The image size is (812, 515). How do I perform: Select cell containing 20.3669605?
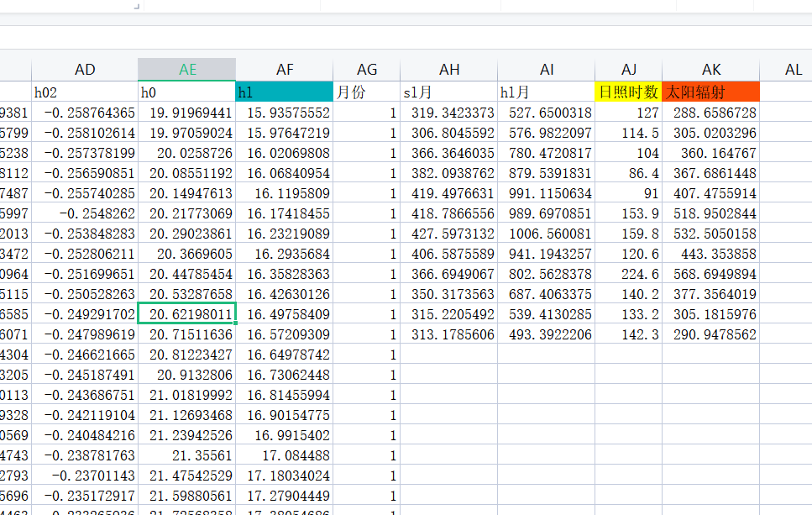coord(187,254)
